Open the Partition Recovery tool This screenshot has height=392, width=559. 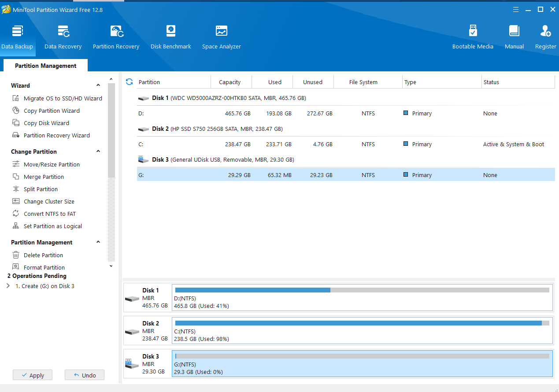[116, 37]
